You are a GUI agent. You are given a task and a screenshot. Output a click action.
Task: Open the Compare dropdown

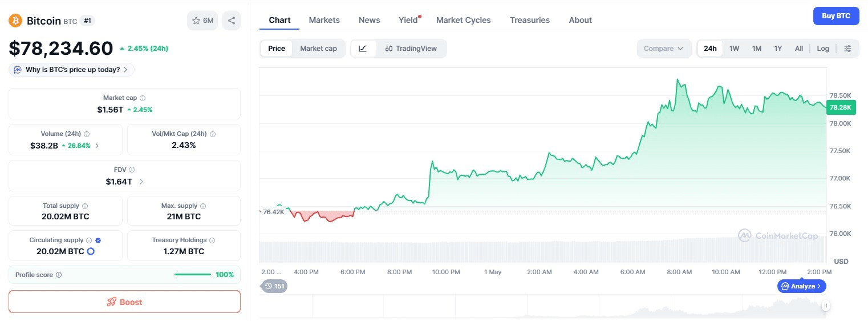tap(664, 49)
